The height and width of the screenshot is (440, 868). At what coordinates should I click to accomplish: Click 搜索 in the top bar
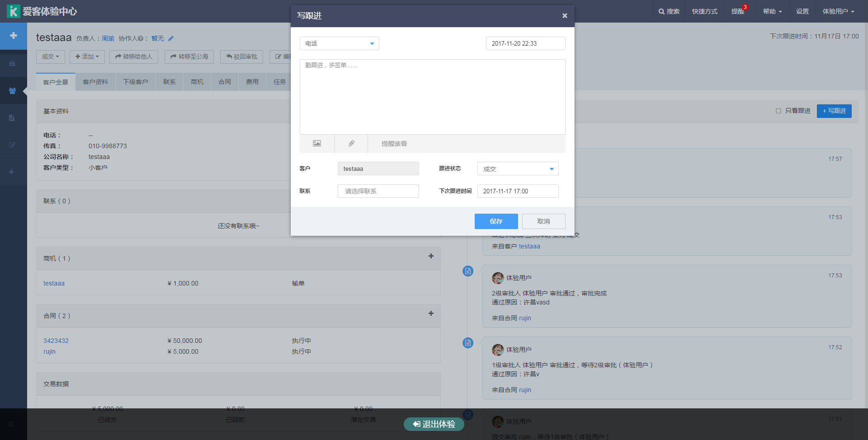pos(669,11)
